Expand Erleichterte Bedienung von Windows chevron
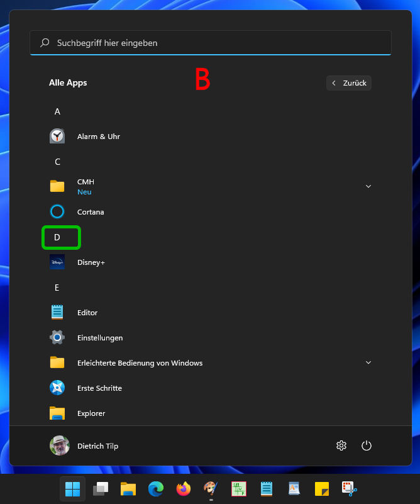The height and width of the screenshot is (504, 420). point(368,362)
